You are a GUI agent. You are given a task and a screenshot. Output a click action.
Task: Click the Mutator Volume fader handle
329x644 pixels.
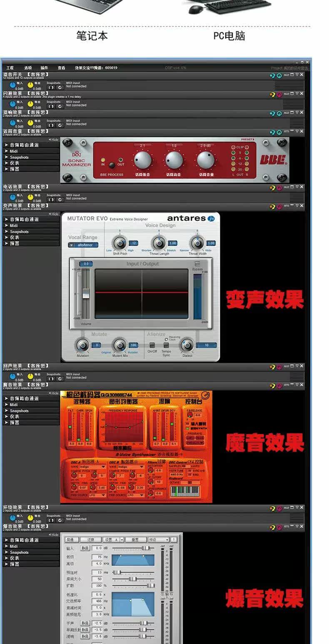(x=86, y=293)
